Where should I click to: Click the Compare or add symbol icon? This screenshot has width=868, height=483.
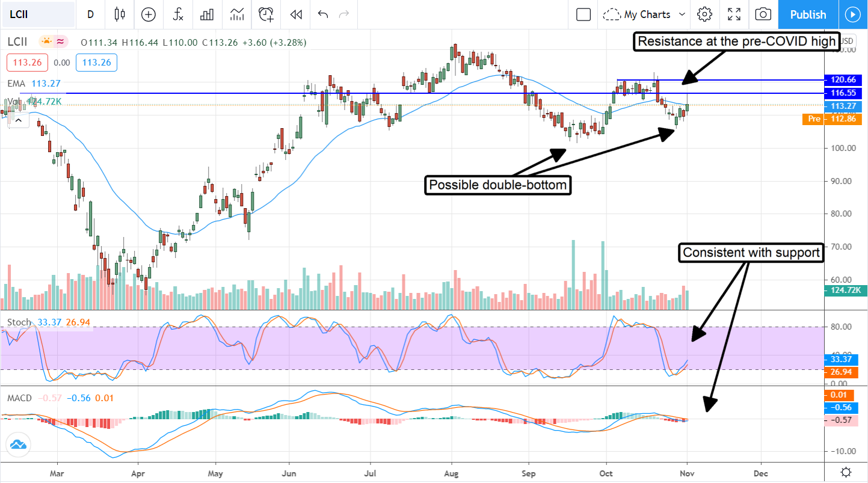[148, 14]
